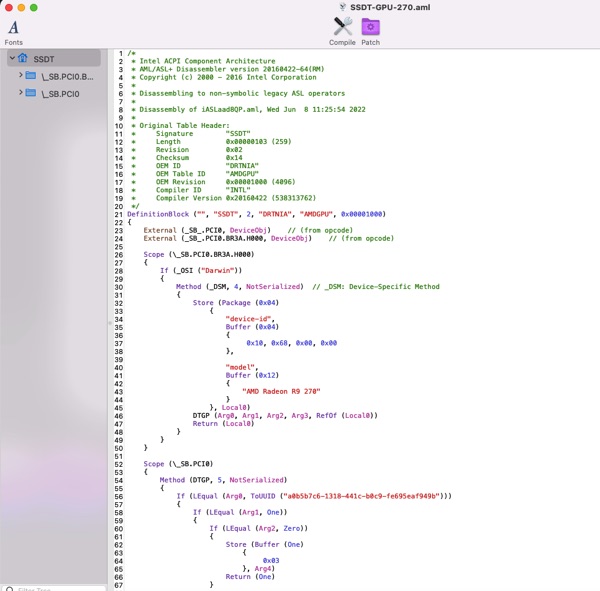
Task: Expand the \_SB.PCI0.B... tree node
Action: coord(20,76)
